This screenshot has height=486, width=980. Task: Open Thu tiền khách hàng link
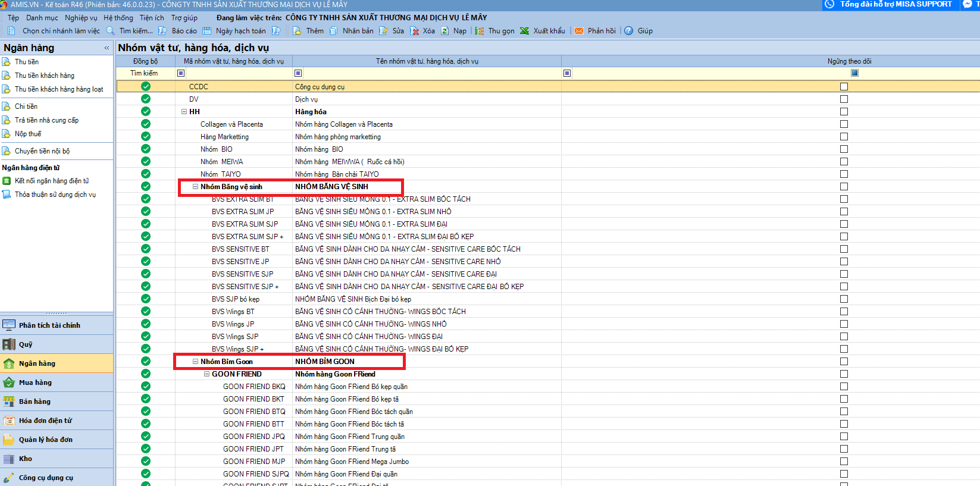45,76
